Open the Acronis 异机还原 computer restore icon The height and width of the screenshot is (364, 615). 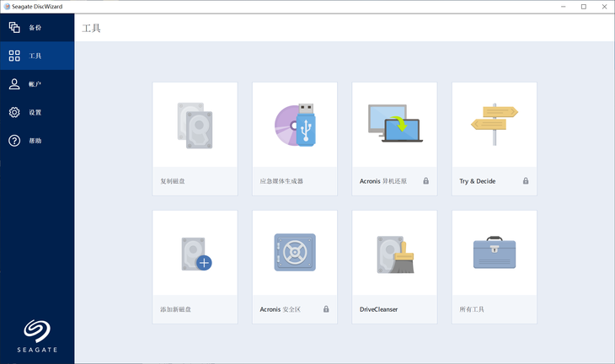coord(395,123)
